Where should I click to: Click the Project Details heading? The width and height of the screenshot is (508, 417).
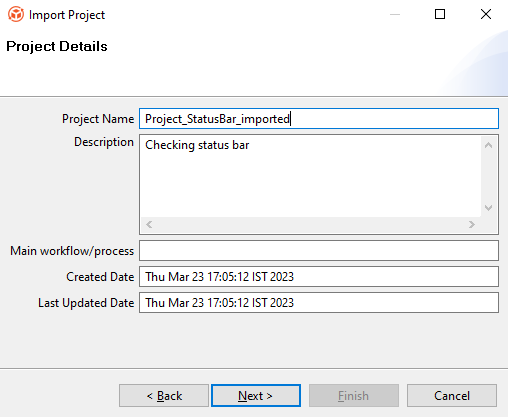click(57, 46)
